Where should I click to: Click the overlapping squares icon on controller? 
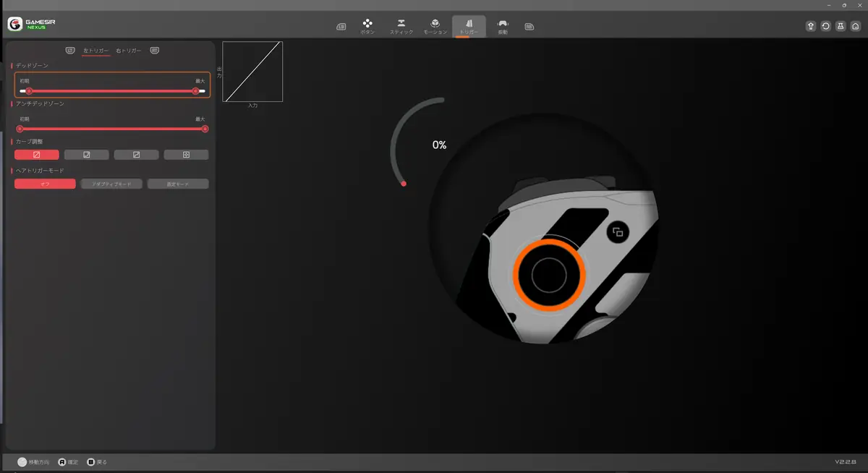(x=618, y=232)
